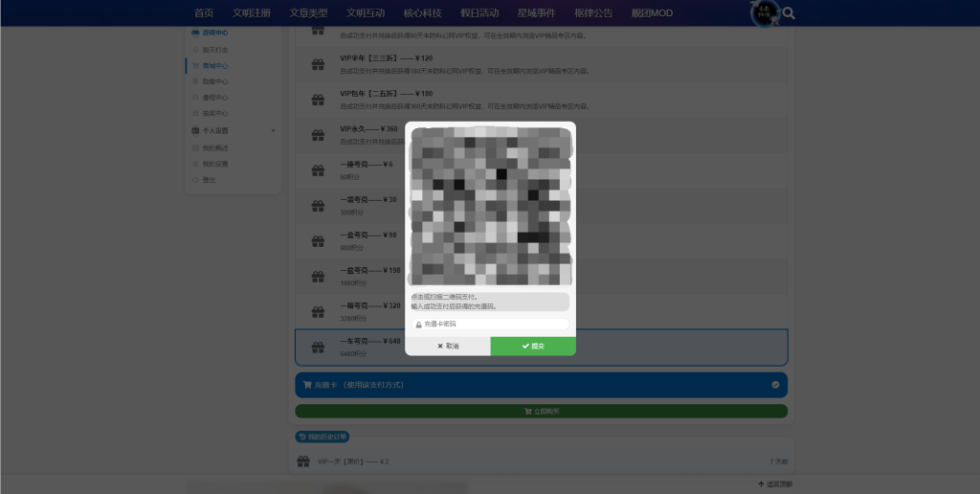Click the green 提交 button in dialog
Screen dimensions: 980x494
click(x=533, y=346)
